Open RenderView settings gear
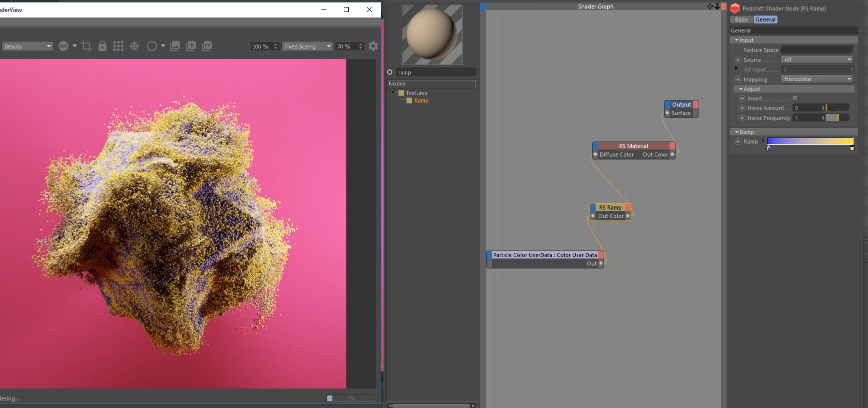This screenshot has height=408, width=868. [x=373, y=46]
